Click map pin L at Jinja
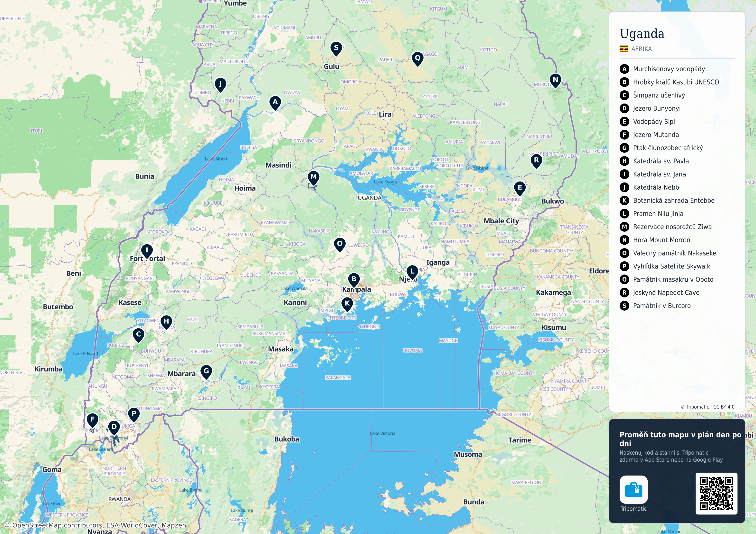The image size is (756, 534). coord(412,272)
